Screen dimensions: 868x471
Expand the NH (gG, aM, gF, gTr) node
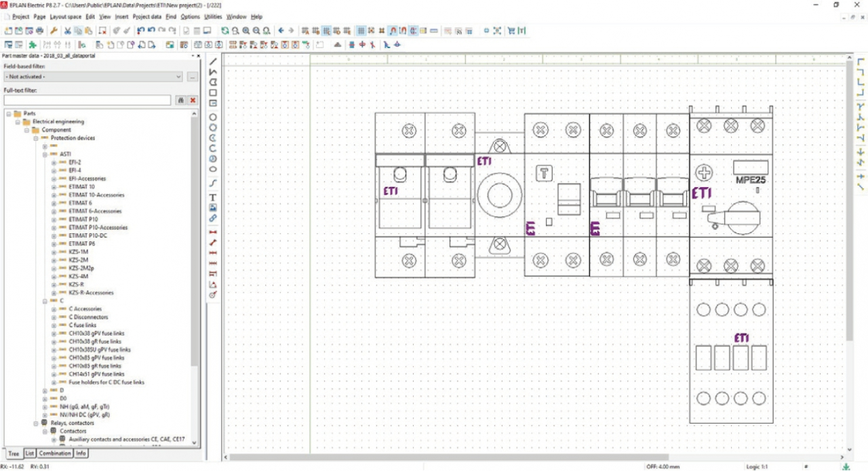(x=45, y=407)
